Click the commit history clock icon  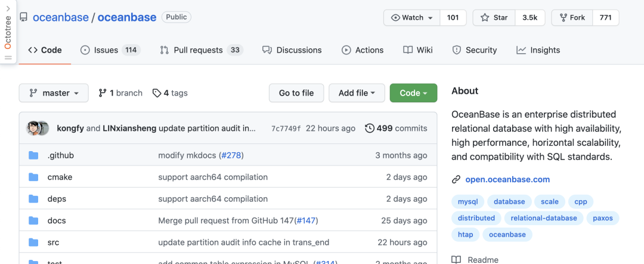(370, 128)
